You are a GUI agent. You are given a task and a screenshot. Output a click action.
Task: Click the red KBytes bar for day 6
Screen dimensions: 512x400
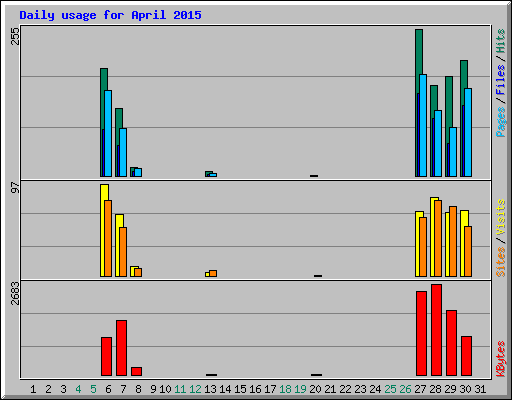(x=106, y=357)
